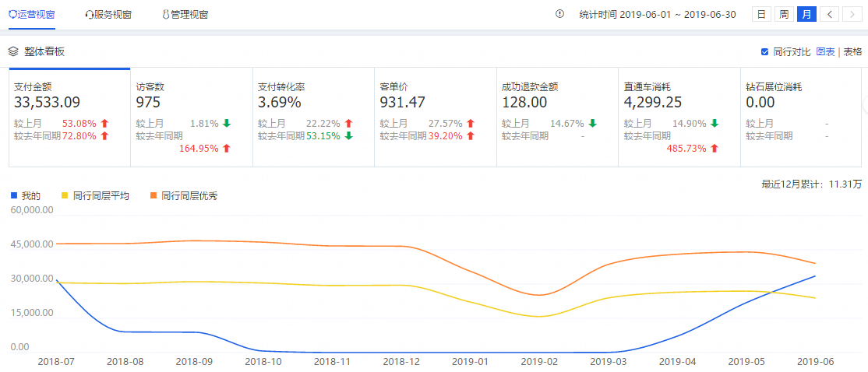The height and width of the screenshot is (372, 868).
Task: Switch to the 管理视窗 tab
Action: coord(185,14)
